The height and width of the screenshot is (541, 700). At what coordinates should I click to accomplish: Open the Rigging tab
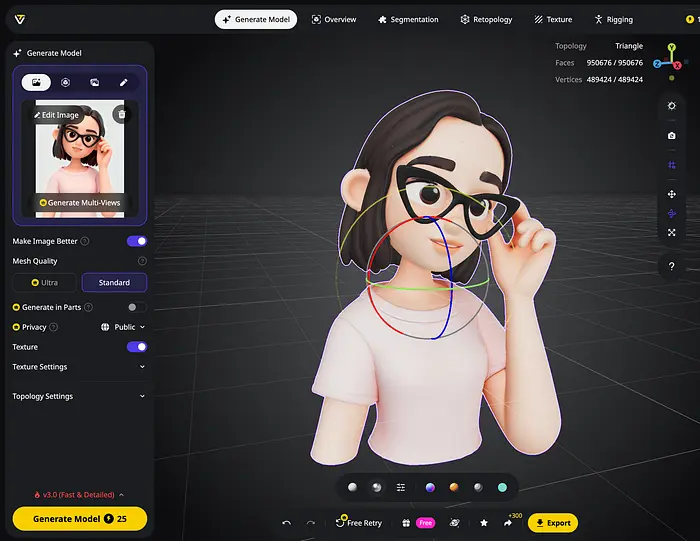[x=613, y=19]
